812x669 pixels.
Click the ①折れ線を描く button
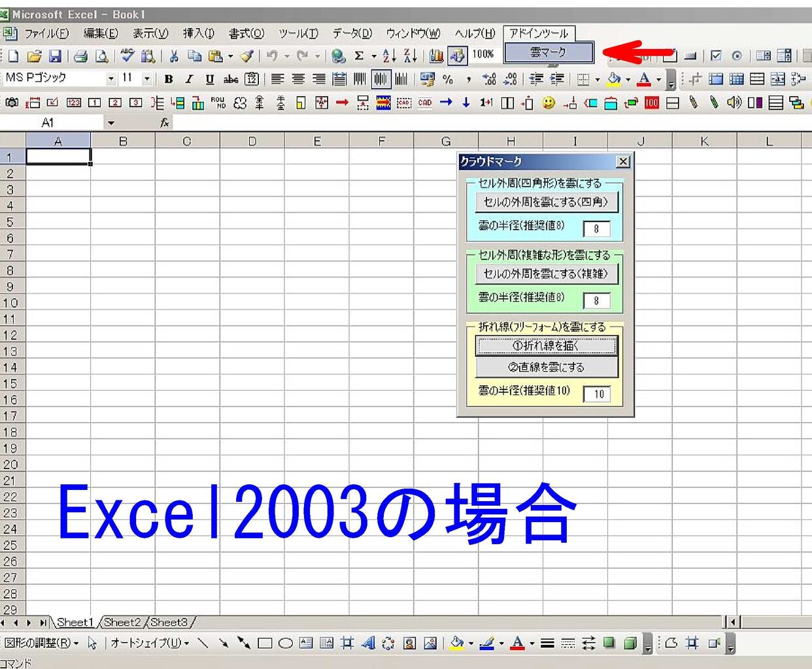click(x=546, y=346)
